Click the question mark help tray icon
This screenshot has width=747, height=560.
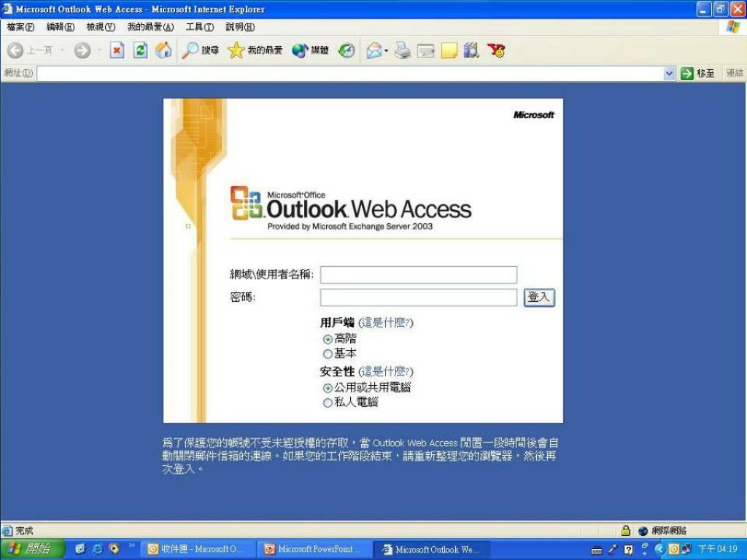point(628,550)
